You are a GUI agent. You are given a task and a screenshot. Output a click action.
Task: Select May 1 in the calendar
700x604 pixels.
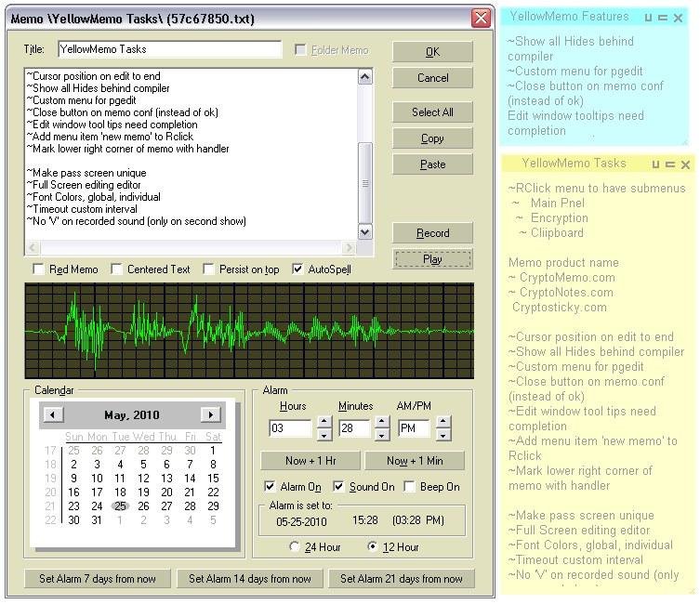tap(213, 451)
